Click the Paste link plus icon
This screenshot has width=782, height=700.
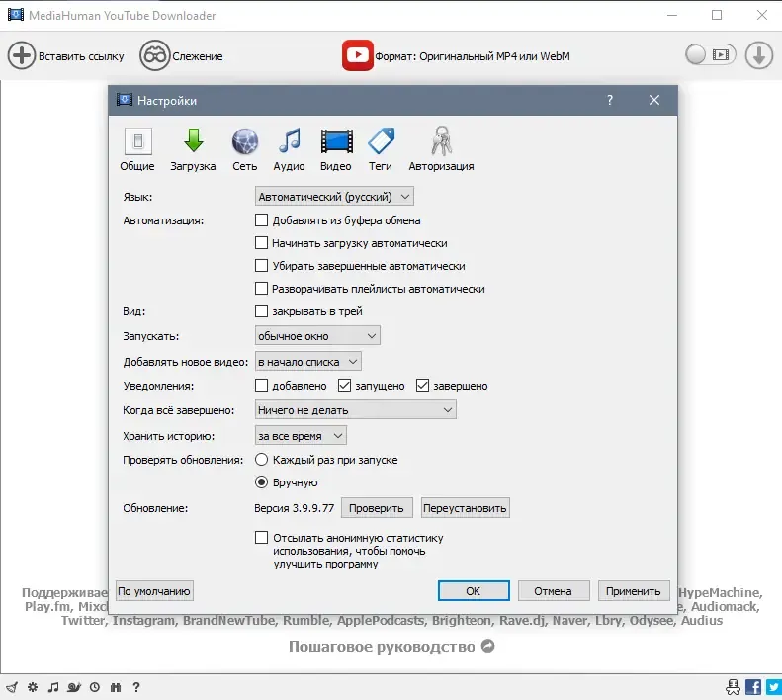coord(22,55)
